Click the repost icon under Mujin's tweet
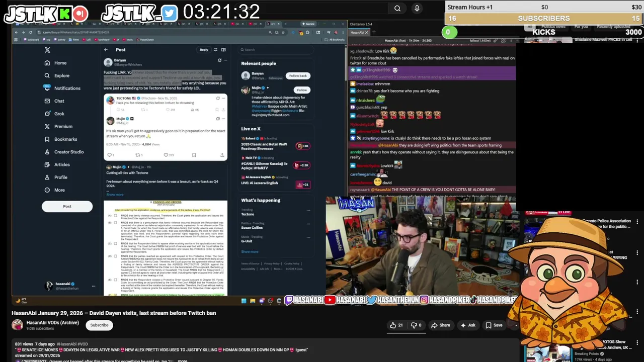 (137, 155)
